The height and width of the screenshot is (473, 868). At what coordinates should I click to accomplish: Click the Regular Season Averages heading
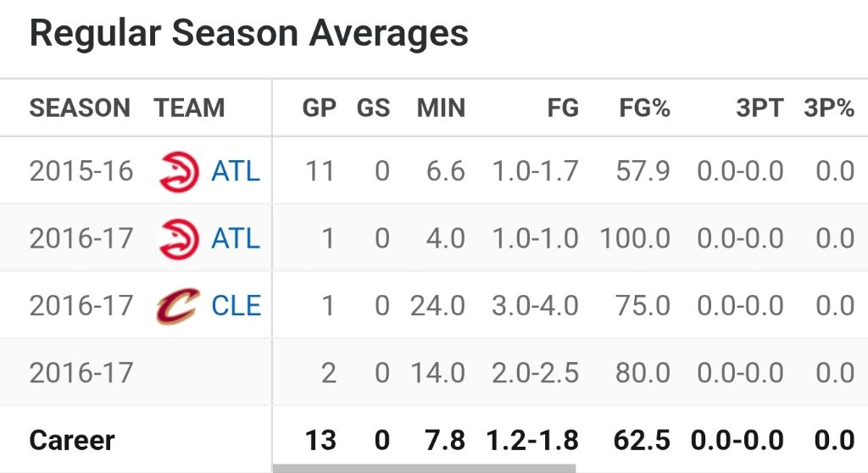pos(248,34)
